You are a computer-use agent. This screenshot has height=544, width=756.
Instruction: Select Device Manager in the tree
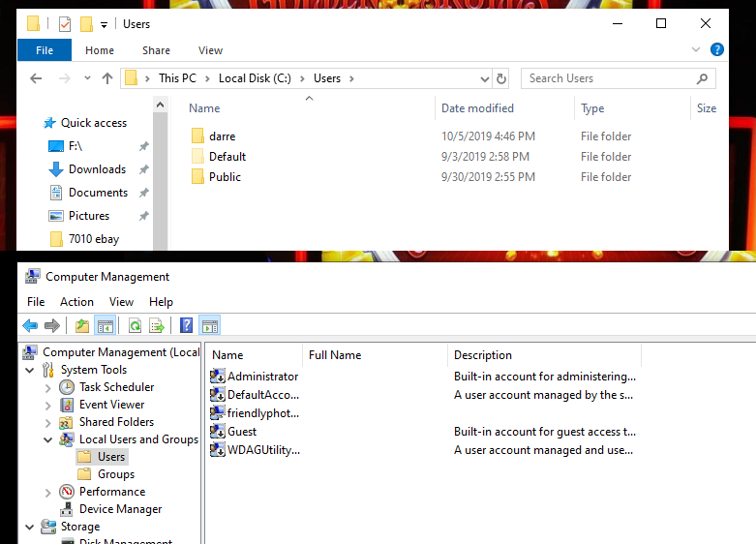pyautogui.click(x=110, y=509)
